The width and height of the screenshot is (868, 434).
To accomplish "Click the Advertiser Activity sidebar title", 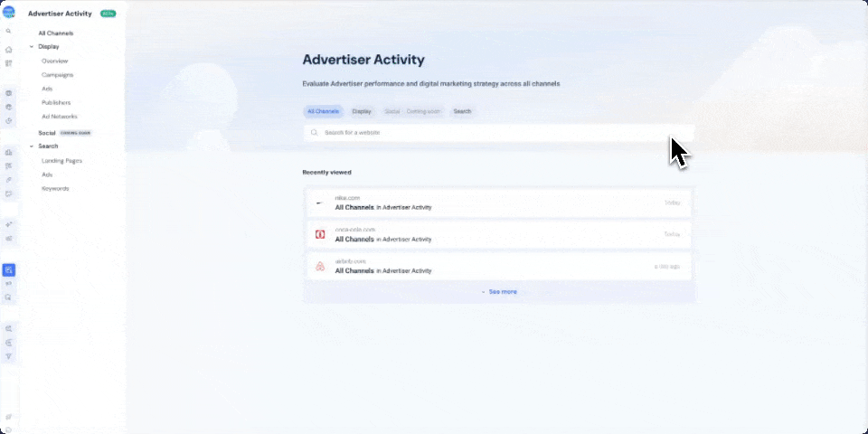I will pos(60,14).
